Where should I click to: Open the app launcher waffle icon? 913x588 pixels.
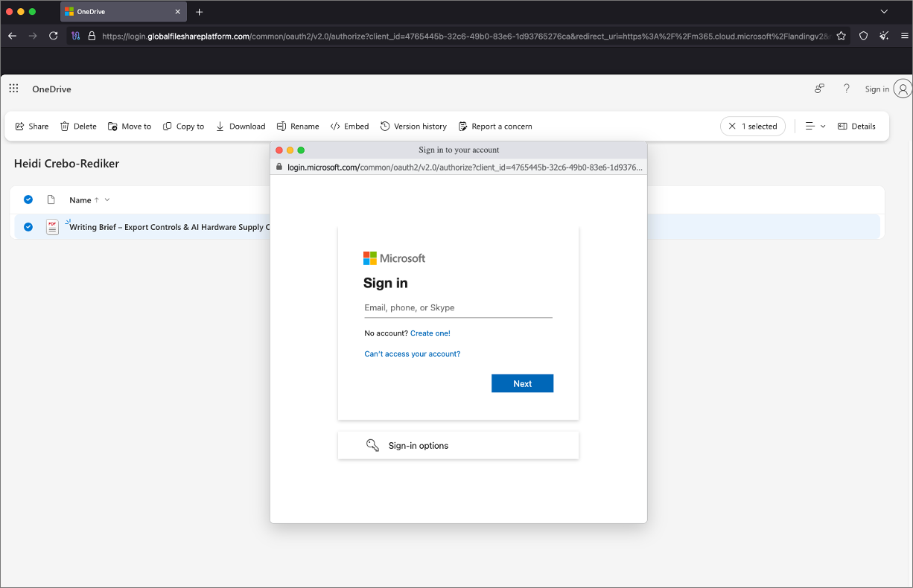(x=13, y=89)
